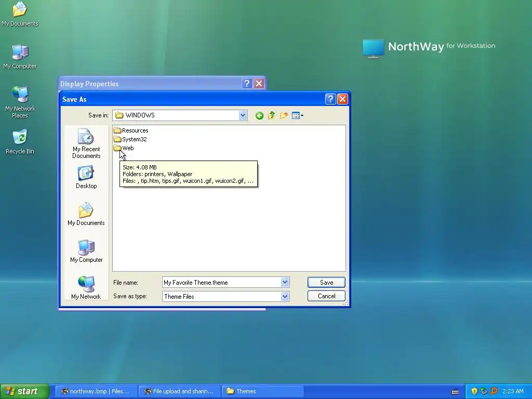Select My Documents desktop icon

click(x=20, y=14)
